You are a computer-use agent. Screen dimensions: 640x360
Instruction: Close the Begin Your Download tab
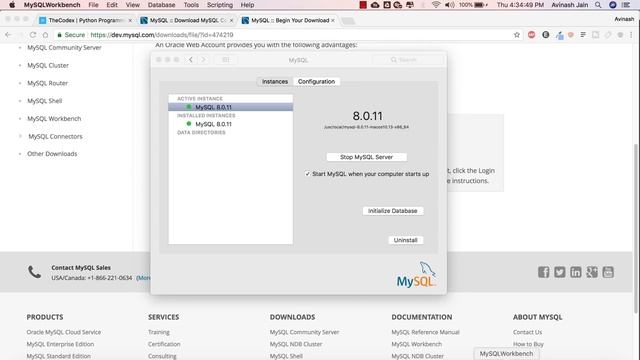tap(333, 20)
